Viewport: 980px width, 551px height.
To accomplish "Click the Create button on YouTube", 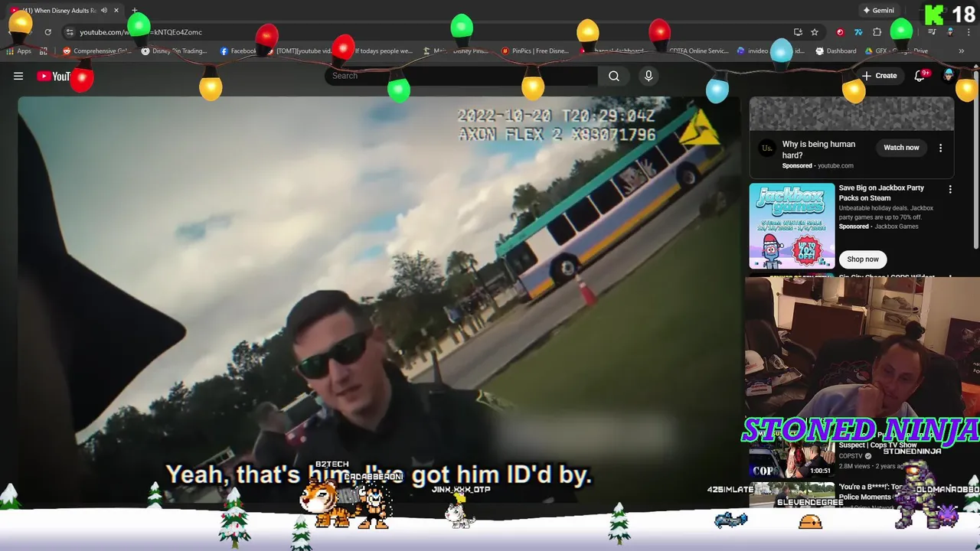I will [x=879, y=76].
